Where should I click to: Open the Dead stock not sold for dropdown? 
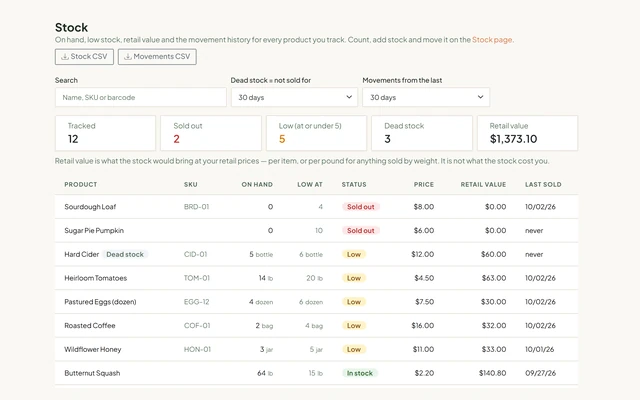point(294,97)
